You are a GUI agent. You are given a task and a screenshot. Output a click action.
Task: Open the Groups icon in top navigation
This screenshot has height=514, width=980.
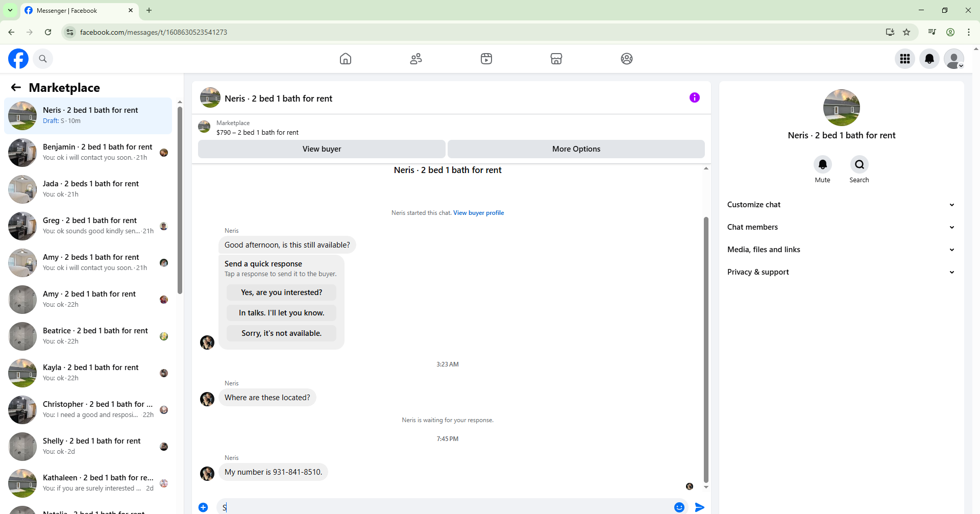coord(627,59)
